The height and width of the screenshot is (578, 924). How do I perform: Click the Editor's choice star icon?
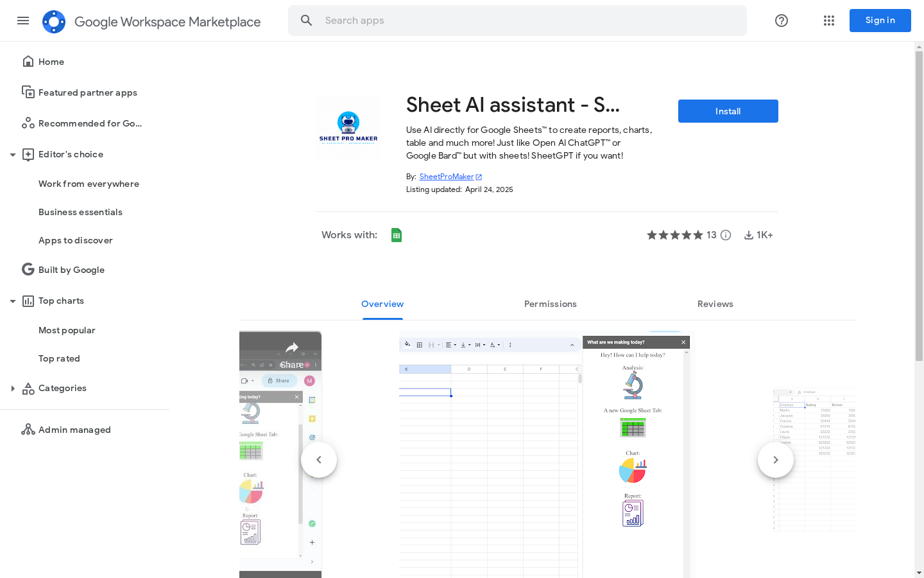[x=28, y=154]
